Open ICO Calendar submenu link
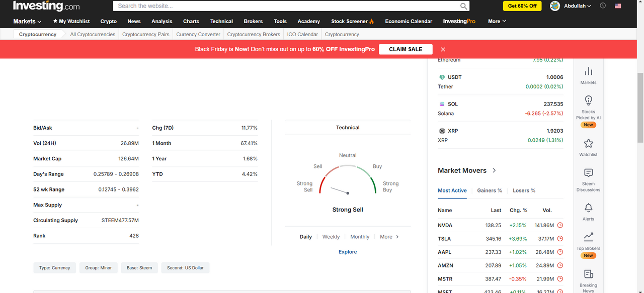 [302, 34]
